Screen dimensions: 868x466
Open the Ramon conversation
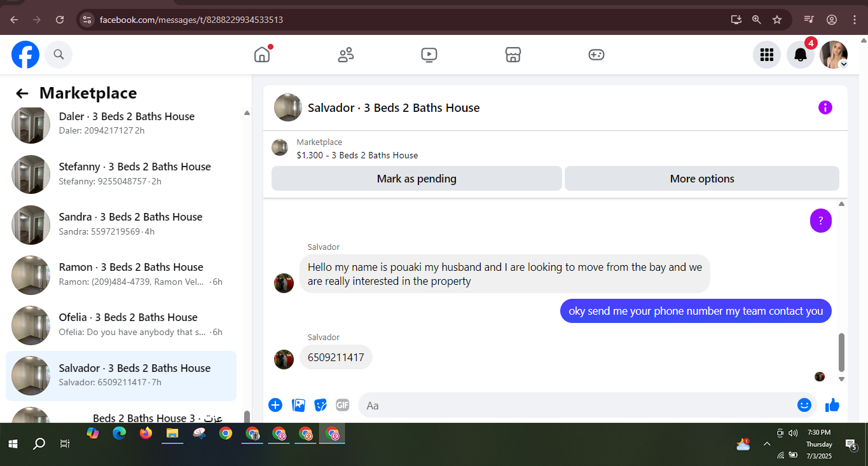pyautogui.click(x=121, y=274)
